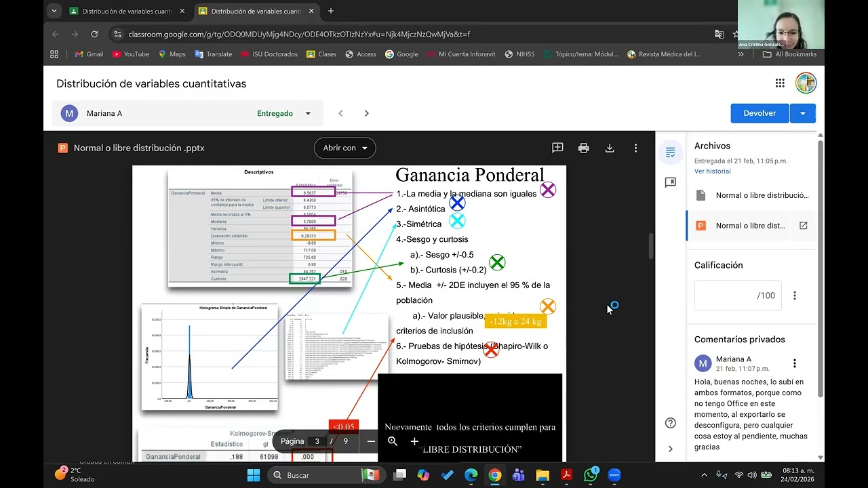This screenshot has width=868, height=488.
Task: Select the highlighted Normal o libre dist file
Action: point(741,226)
